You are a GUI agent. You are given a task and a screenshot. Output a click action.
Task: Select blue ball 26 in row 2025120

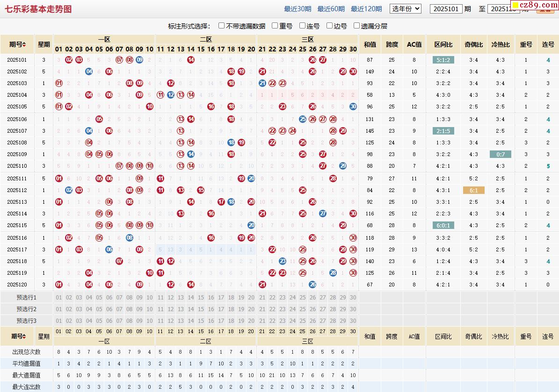tap(312, 285)
